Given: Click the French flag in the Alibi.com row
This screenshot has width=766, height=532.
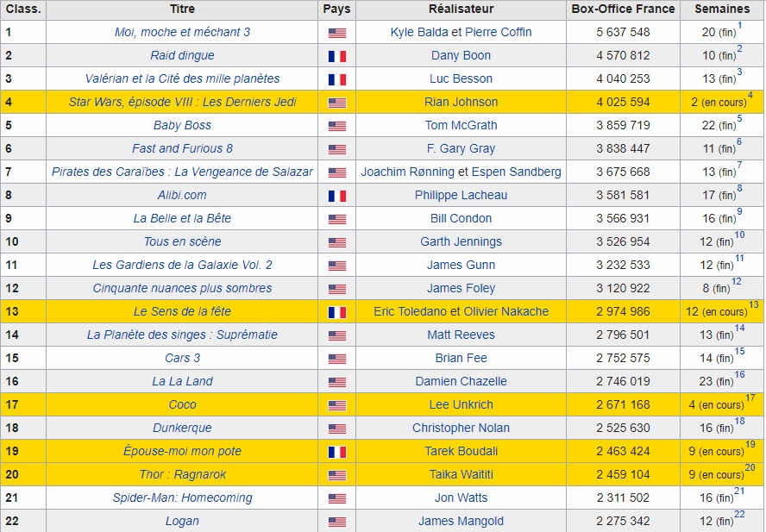Looking at the screenshot, I should (x=337, y=196).
